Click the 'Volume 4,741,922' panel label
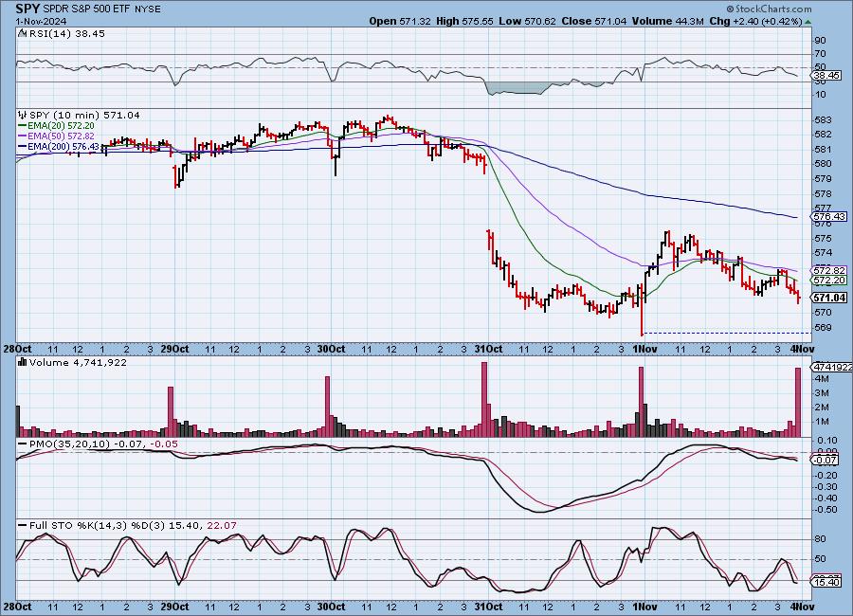This screenshot has height=616, width=853. pyautogui.click(x=78, y=362)
